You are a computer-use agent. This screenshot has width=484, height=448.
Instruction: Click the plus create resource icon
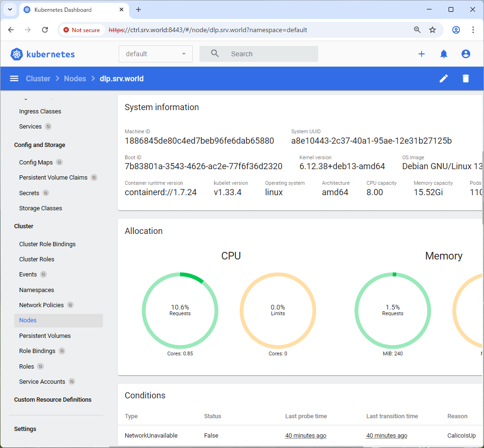click(421, 54)
